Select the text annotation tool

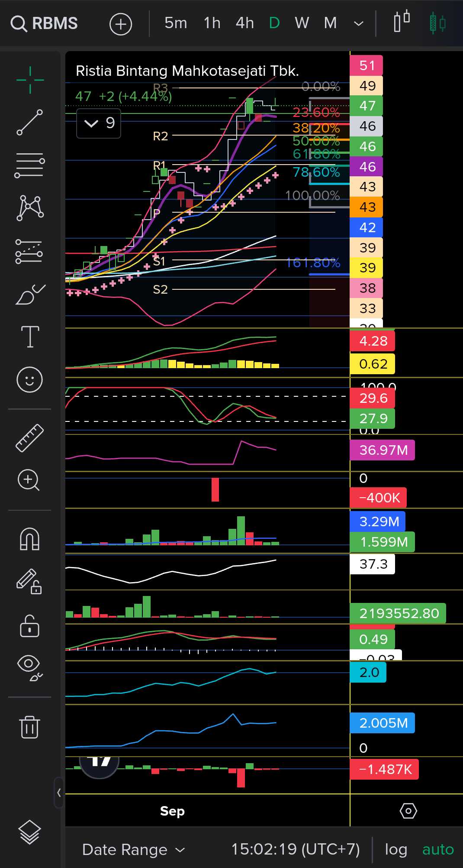coord(30,337)
